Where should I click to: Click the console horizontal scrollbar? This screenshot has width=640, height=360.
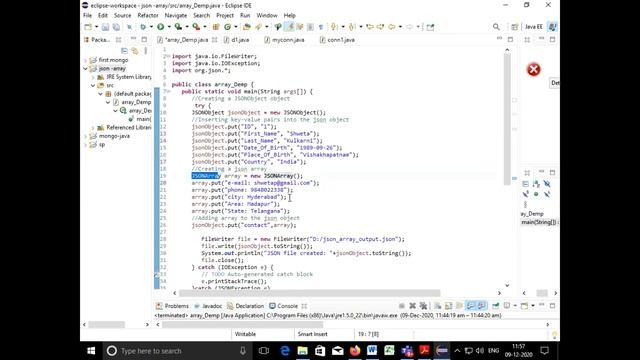242,324
